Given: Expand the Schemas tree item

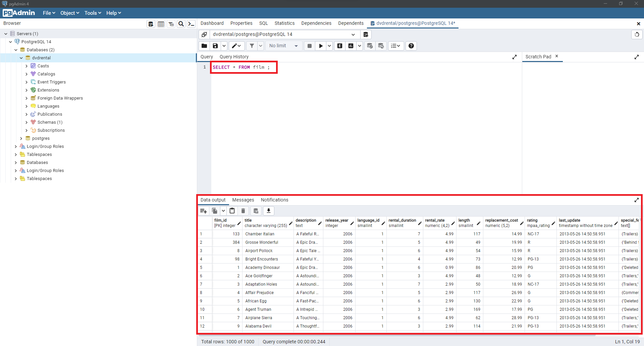Looking at the screenshot, I should click(x=27, y=122).
